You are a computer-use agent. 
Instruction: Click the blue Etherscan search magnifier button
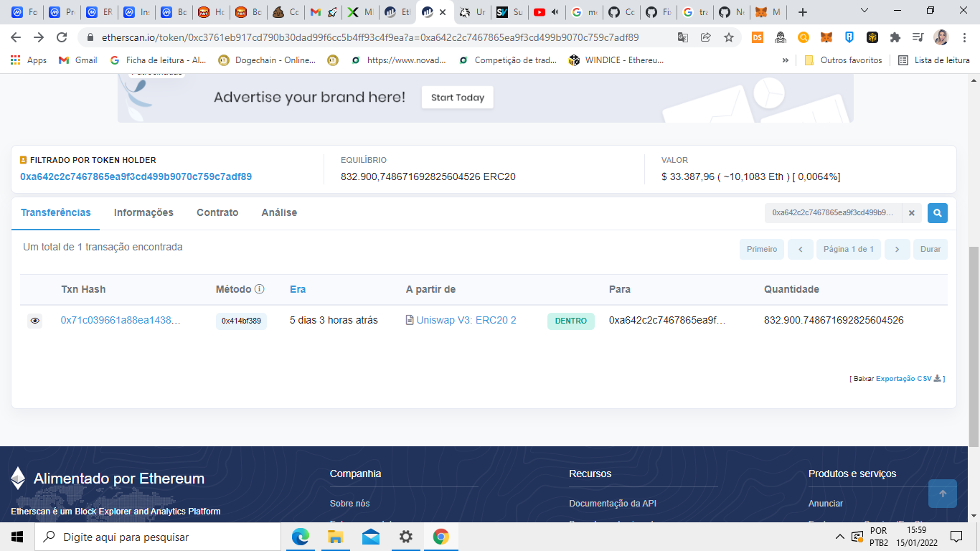coord(937,212)
